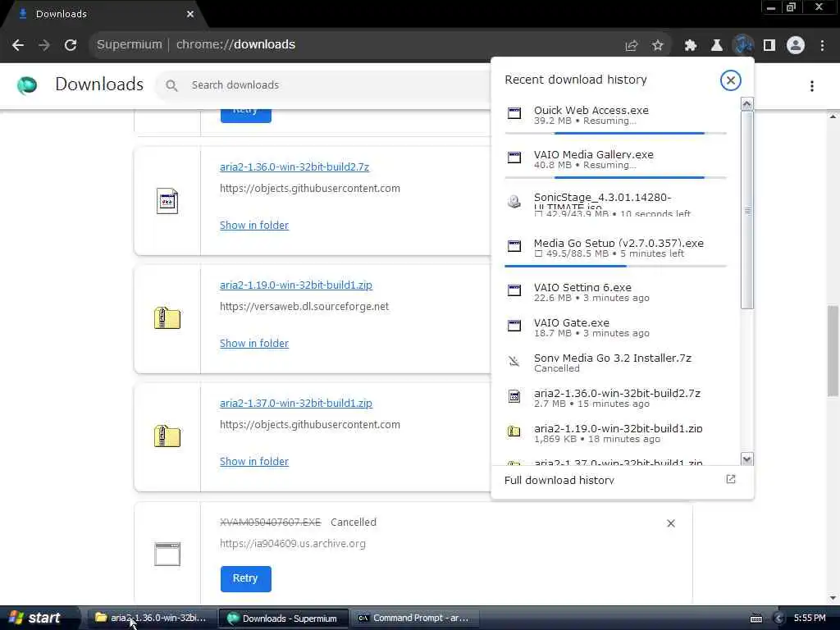Viewport: 840px width, 630px height.
Task: Select aria2-1.19.0-win-32bit-build1.zip in popup
Action: pyautogui.click(x=615, y=433)
